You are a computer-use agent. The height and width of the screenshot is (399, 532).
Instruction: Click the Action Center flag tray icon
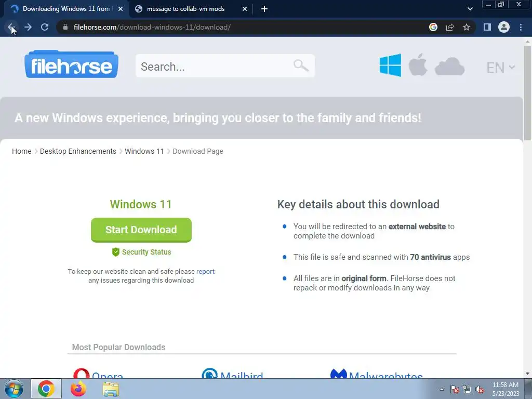[455, 389]
